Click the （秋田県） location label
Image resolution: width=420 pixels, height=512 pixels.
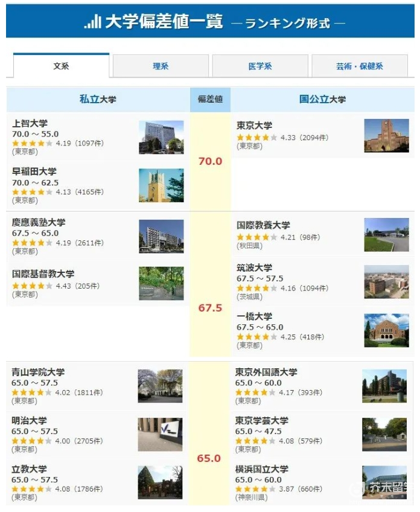(250, 246)
